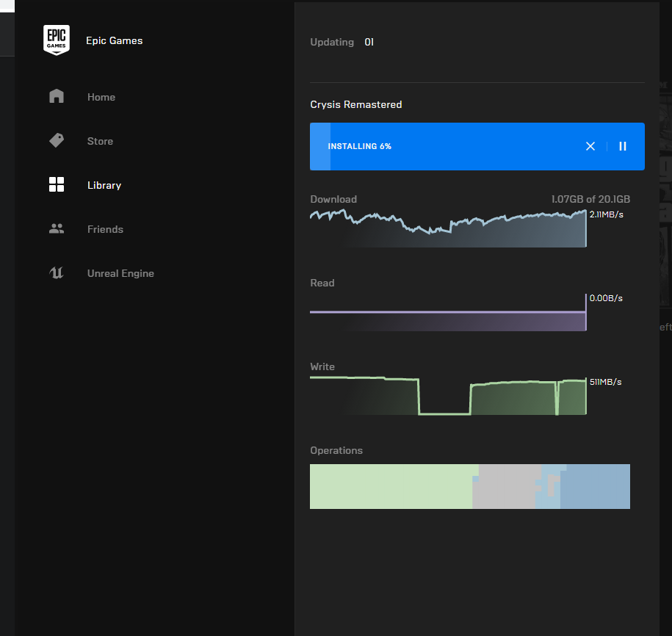Click the Operations label
This screenshot has width=672, height=636.
point(336,450)
